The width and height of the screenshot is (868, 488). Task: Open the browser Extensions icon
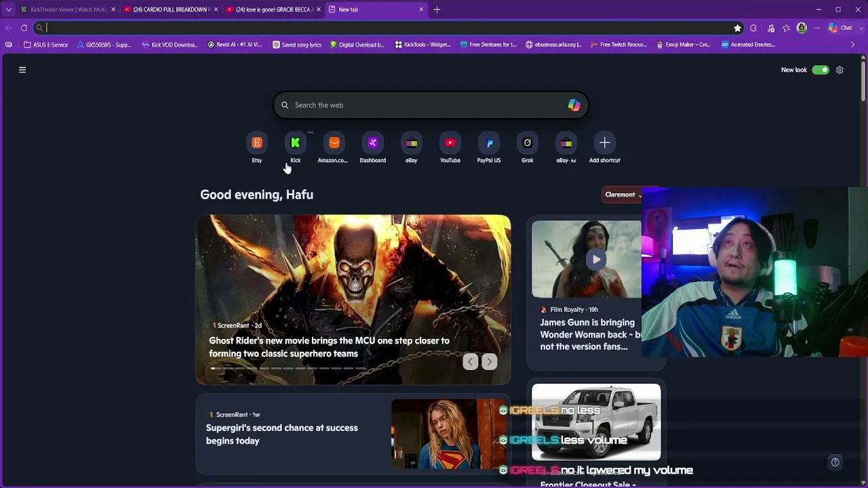tap(753, 28)
